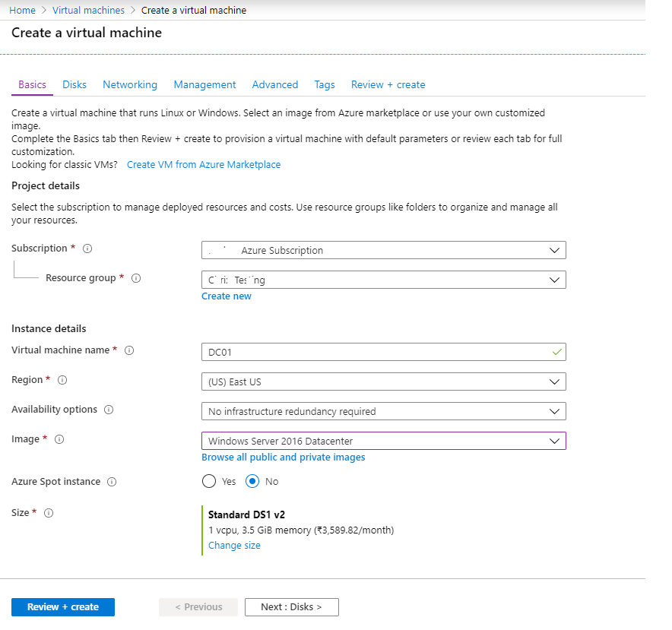Viewport: 672px width, 630px height.
Task: Open the Image dropdown with Windows Server 2016
Action: (383, 441)
